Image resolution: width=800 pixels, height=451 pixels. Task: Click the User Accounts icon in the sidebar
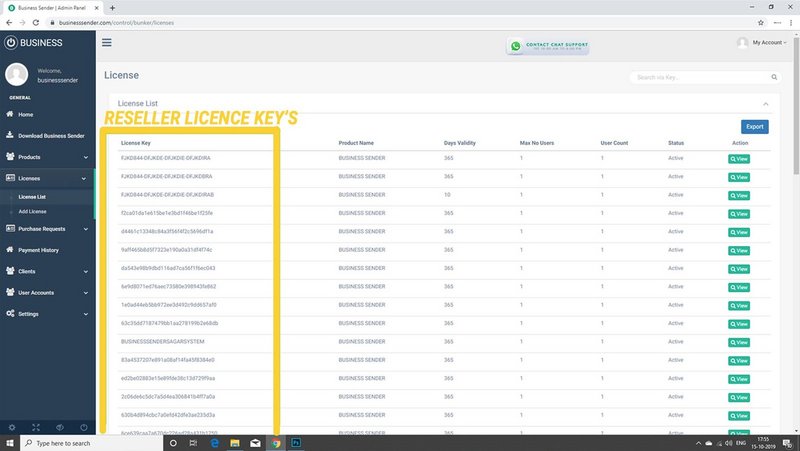[x=10, y=292]
